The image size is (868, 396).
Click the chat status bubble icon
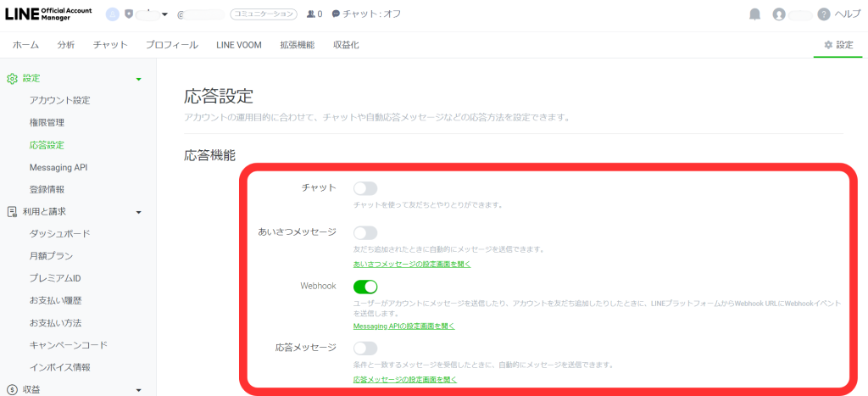[336, 14]
